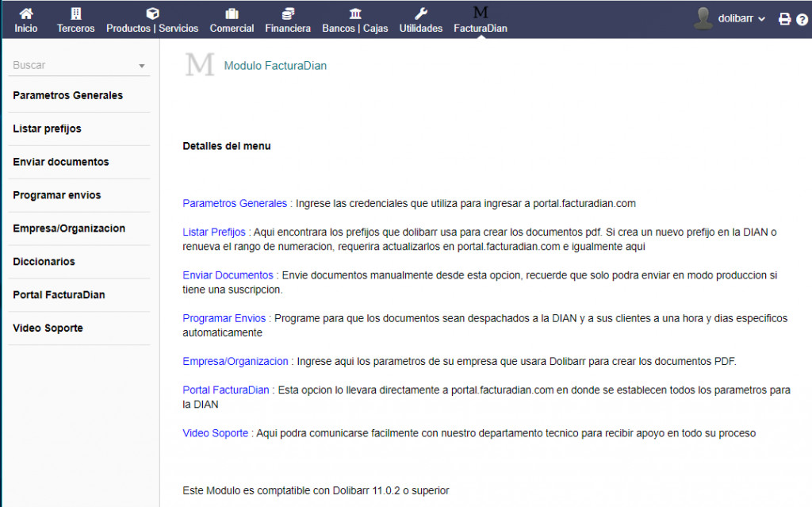Go to Programar envios in sidebar
Screen dimensions: 812x507
pyautogui.click(x=57, y=195)
